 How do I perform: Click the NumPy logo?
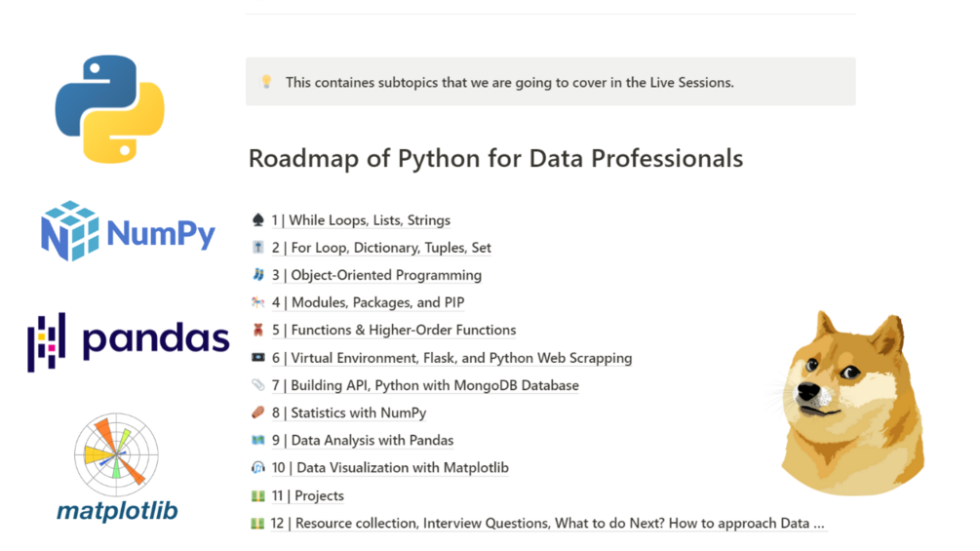pos(128,231)
